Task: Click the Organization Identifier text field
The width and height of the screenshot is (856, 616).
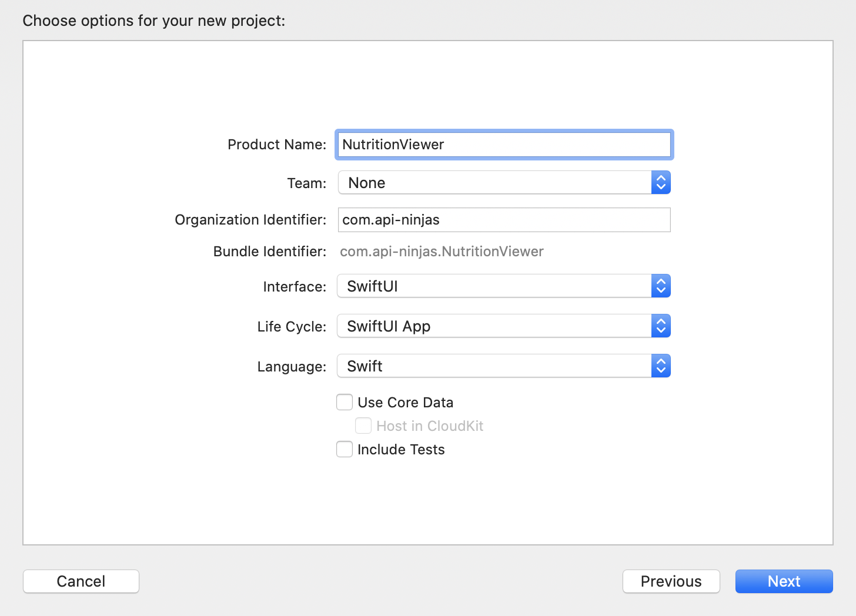Action: 504,220
